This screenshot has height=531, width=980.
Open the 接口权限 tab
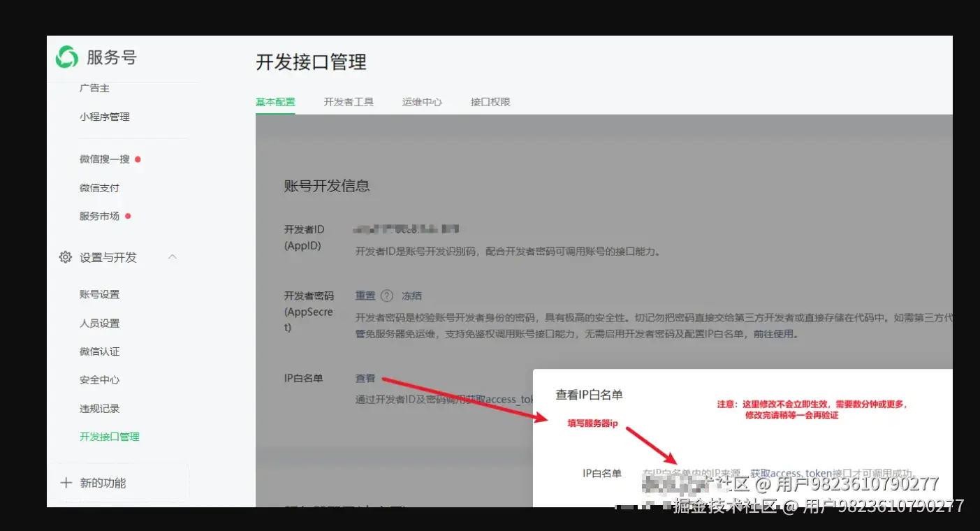coord(490,102)
